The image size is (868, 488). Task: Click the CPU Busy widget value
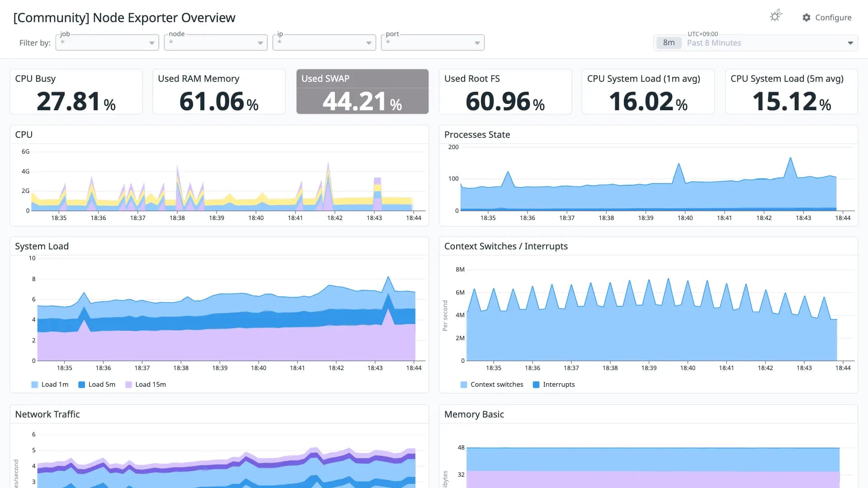[x=76, y=101]
